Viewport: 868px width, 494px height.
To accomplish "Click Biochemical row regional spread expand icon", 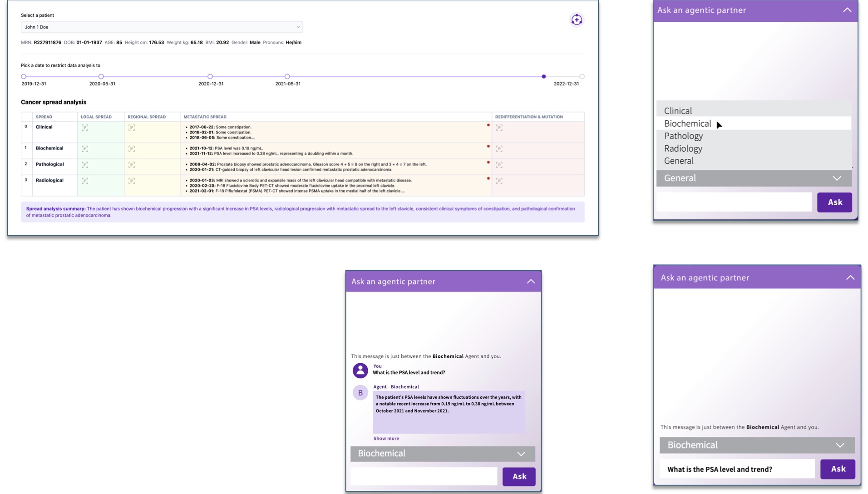I will 132,149.
